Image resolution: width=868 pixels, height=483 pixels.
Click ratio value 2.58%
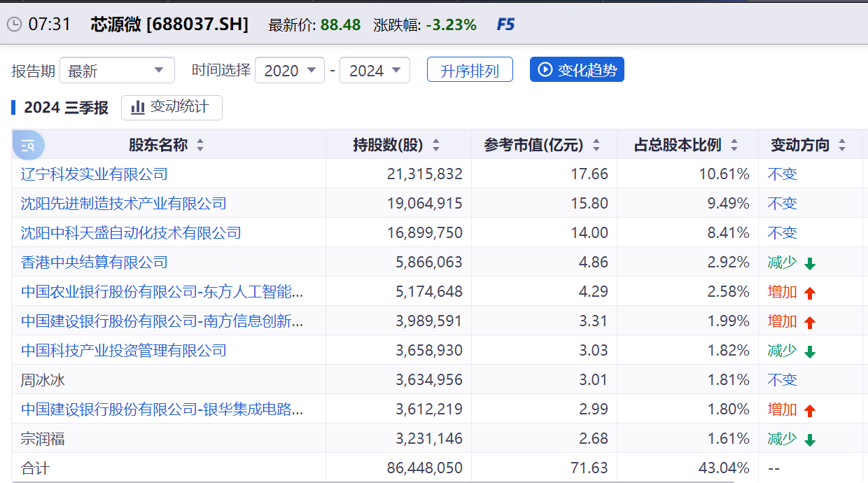click(x=728, y=291)
